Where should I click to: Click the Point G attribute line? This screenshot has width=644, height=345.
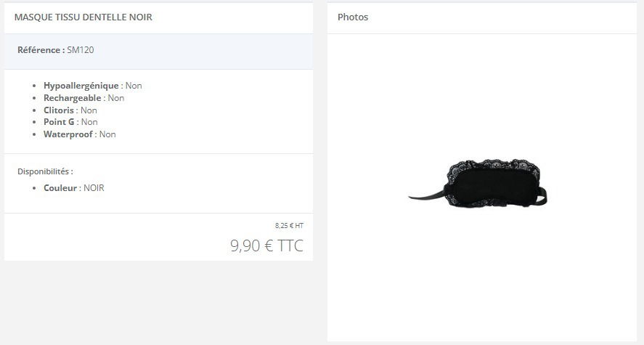(x=70, y=122)
